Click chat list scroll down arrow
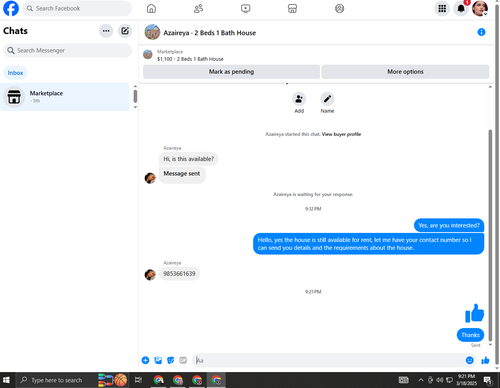Image resolution: width=500 pixels, height=388 pixels. click(x=135, y=107)
